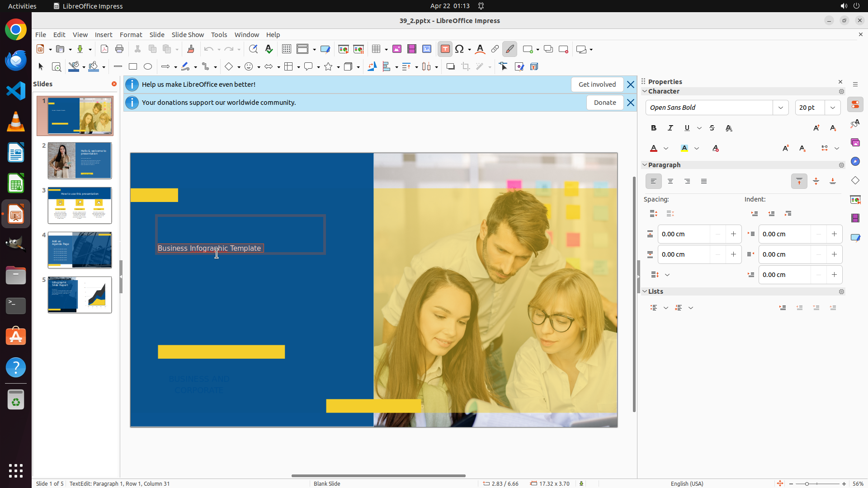
Task: Open the Insert Special Character icon
Action: [460, 49]
